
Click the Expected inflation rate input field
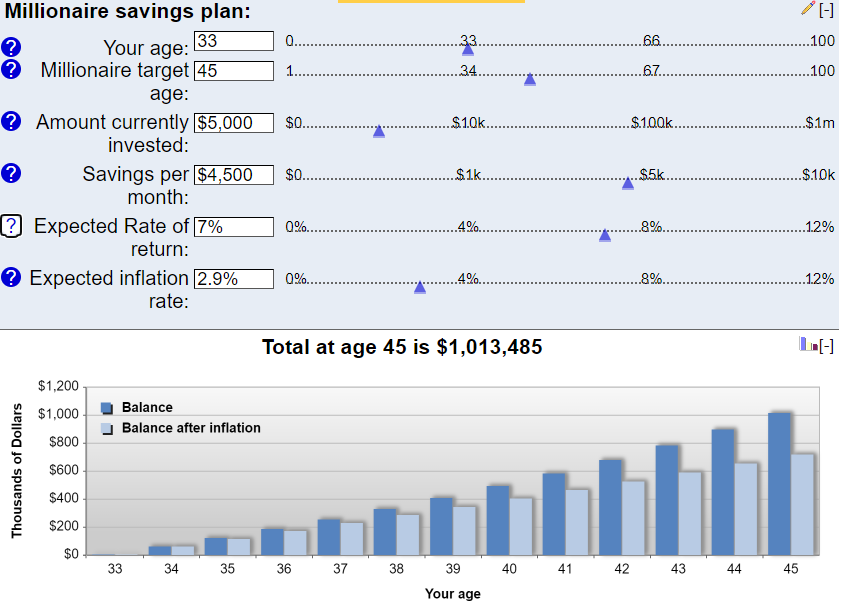pyautogui.click(x=234, y=279)
